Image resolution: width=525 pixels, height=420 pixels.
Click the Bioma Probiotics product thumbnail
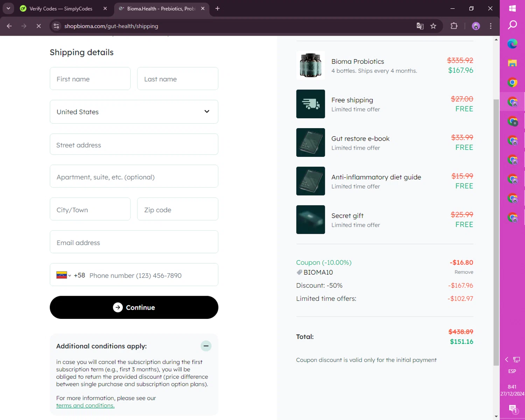(x=310, y=65)
